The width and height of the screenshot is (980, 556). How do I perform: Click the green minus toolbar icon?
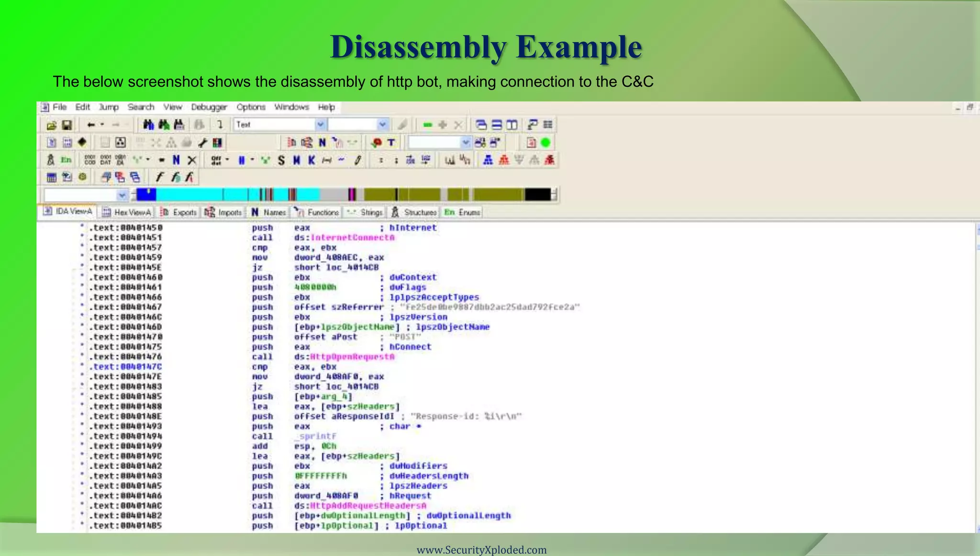428,125
